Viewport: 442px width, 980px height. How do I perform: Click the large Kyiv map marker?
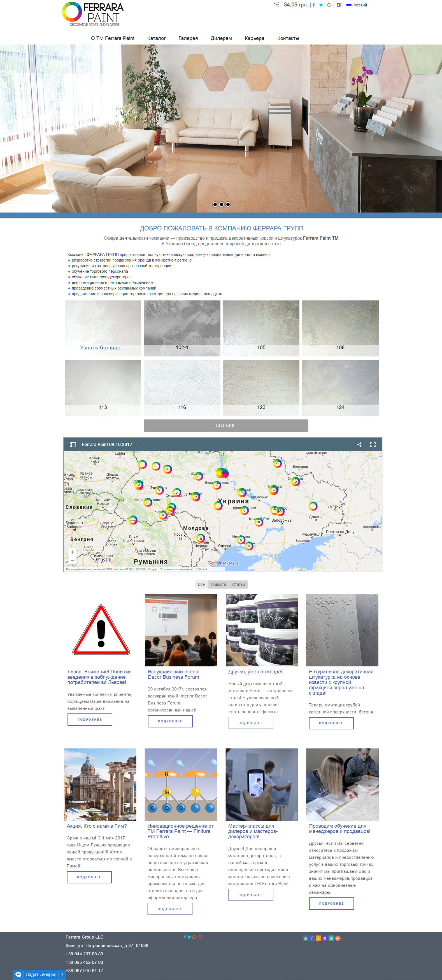click(222, 473)
